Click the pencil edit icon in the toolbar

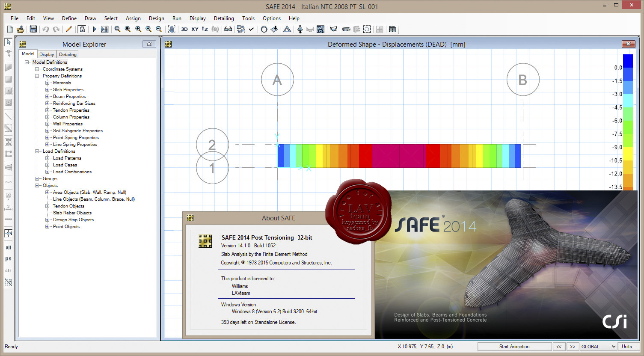[x=68, y=29]
